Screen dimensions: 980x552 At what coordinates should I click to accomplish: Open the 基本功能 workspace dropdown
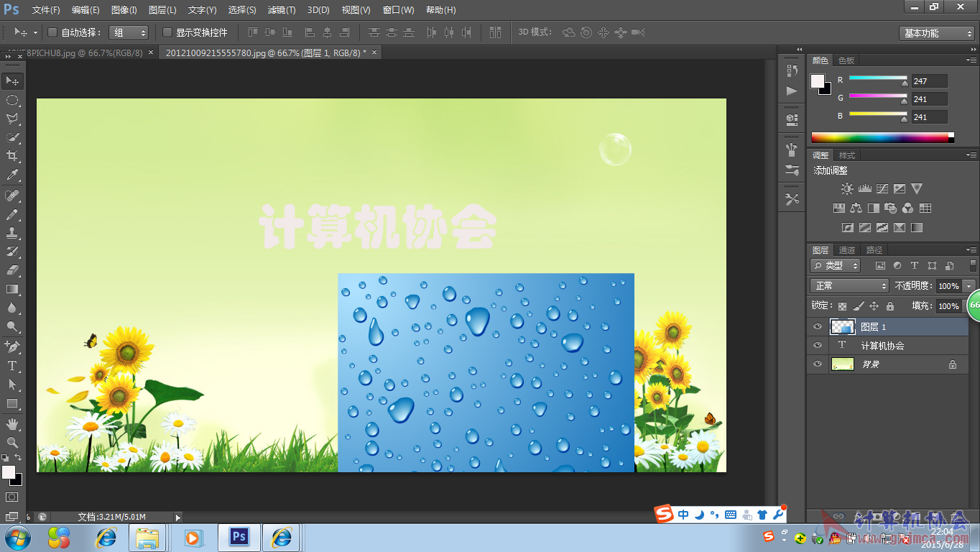tap(937, 33)
